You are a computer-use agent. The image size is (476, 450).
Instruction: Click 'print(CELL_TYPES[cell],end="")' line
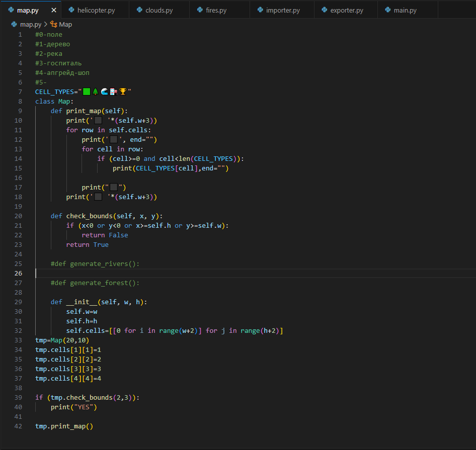[x=170, y=168]
